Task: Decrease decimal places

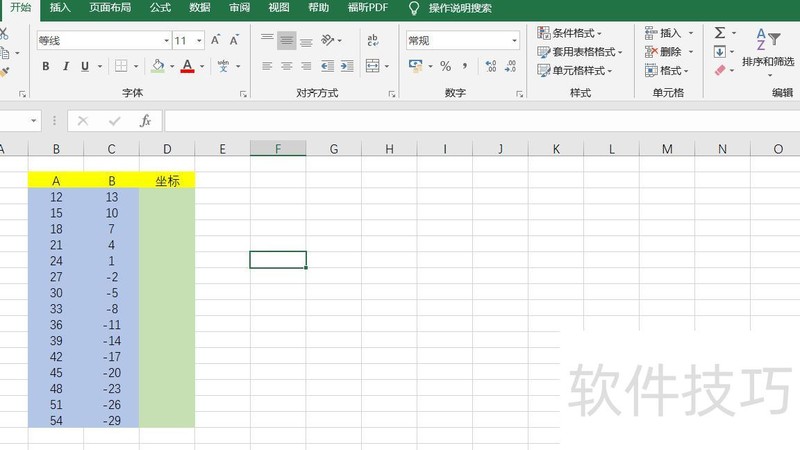Action: [x=510, y=66]
